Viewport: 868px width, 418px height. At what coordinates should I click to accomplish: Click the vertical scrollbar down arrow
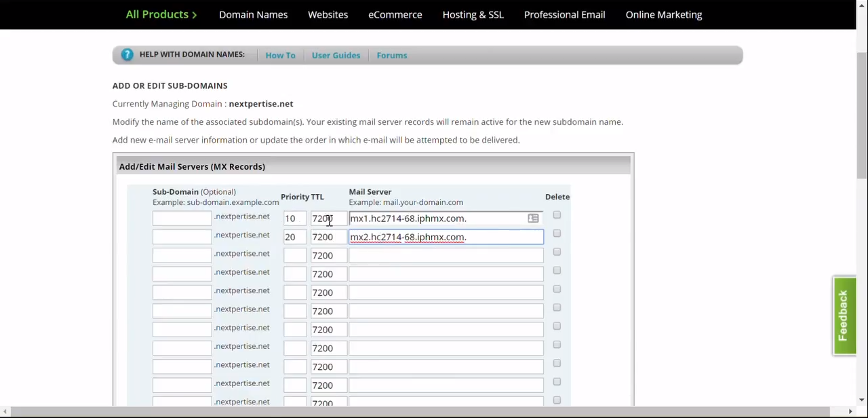(x=861, y=400)
